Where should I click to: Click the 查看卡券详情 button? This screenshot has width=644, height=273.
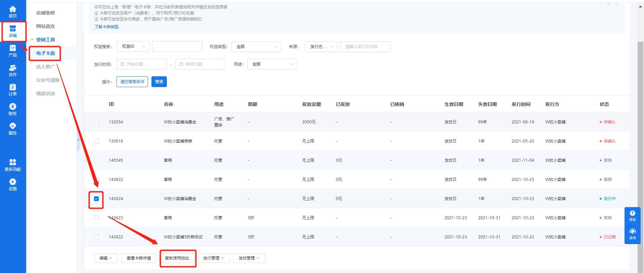pos(139,258)
